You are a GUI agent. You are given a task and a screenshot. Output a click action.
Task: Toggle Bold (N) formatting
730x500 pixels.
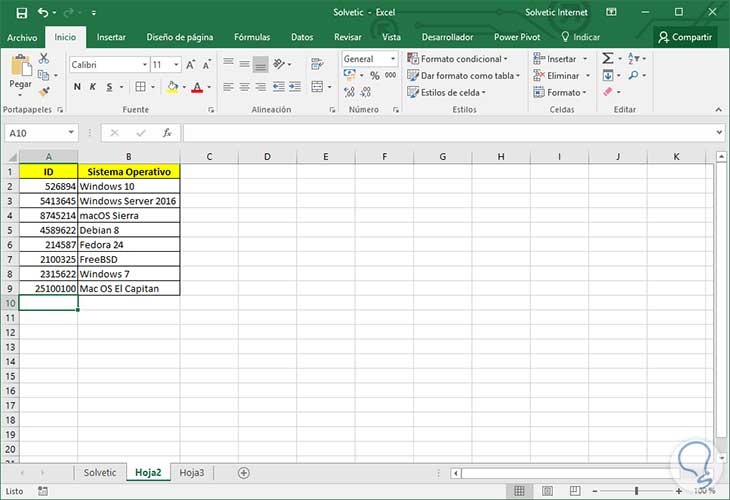[x=77, y=87]
